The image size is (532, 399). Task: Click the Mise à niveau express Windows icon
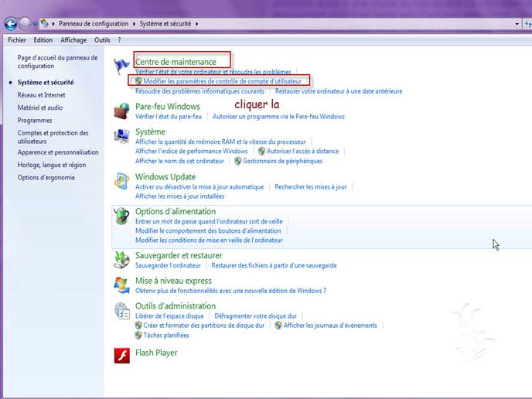pyautogui.click(x=122, y=285)
